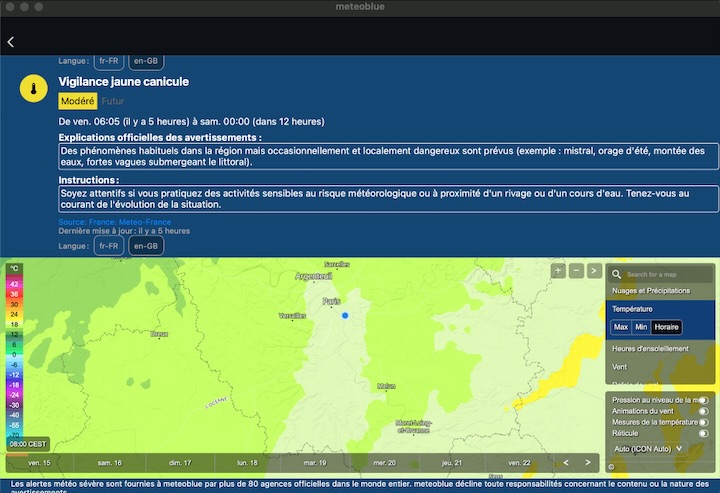Turn on Mesures de la température
Viewport: 720px width, 493px height.
(x=703, y=423)
